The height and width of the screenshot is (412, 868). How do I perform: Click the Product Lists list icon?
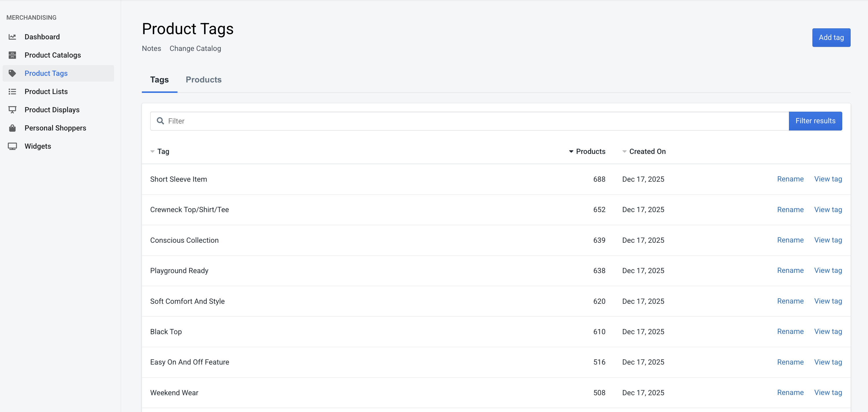click(x=12, y=91)
